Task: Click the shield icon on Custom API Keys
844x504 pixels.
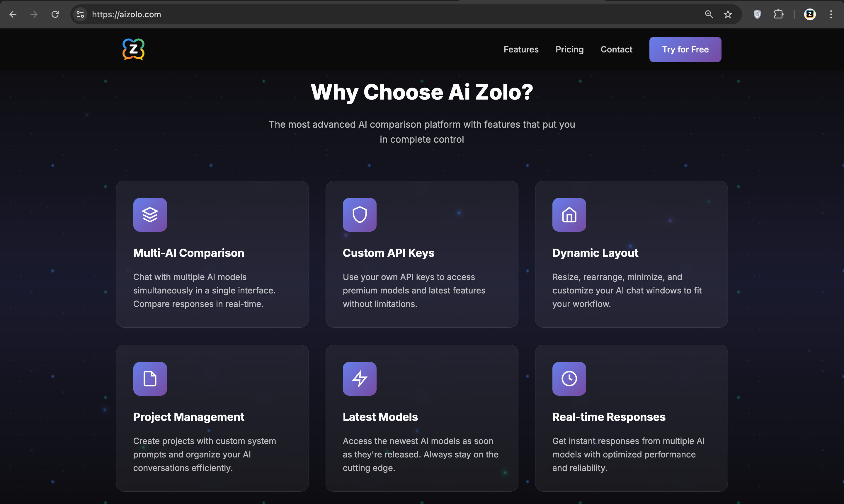Action: coord(360,215)
